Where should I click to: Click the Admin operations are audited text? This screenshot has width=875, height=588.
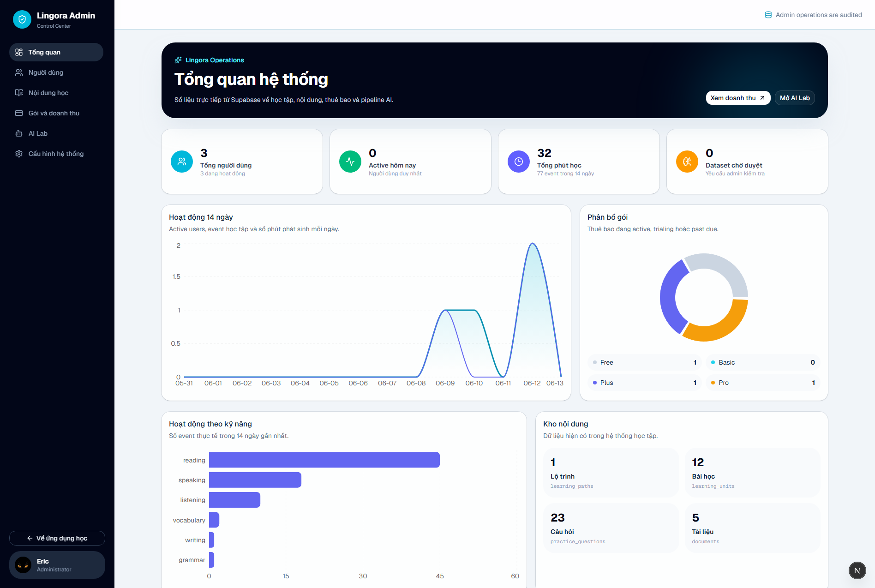pyautogui.click(x=819, y=15)
